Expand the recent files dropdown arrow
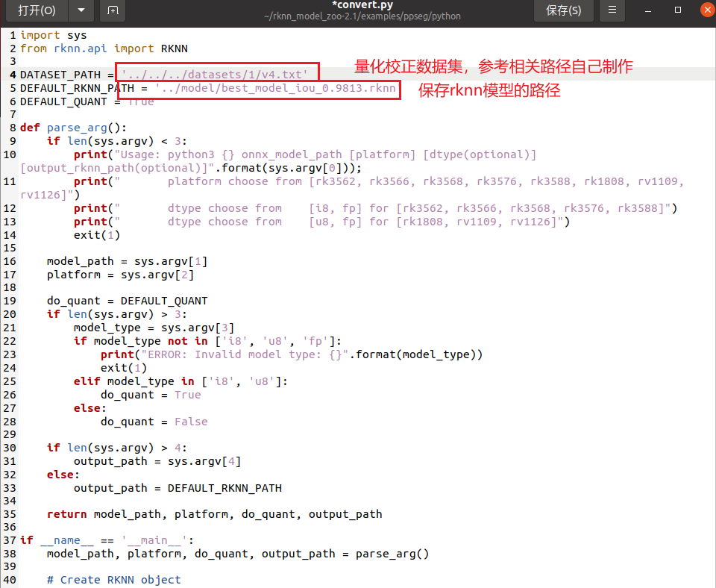 point(81,10)
